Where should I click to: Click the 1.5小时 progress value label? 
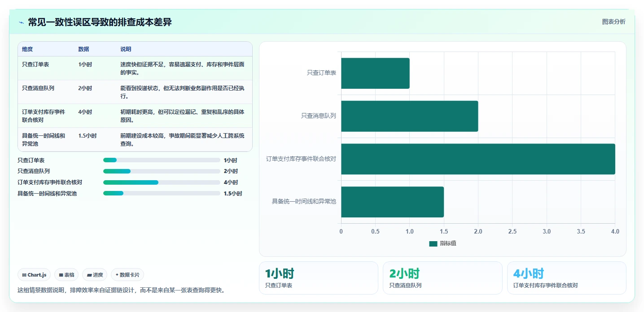click(x=233, y=194)
